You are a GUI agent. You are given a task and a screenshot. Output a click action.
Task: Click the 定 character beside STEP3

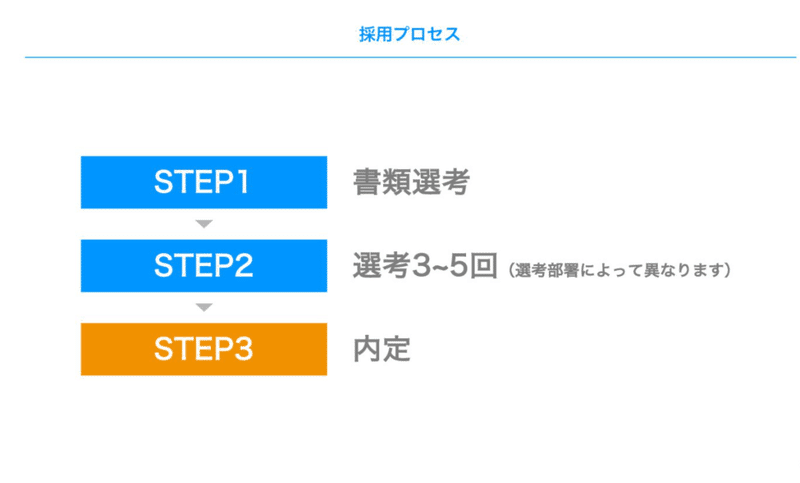(397, 349)
